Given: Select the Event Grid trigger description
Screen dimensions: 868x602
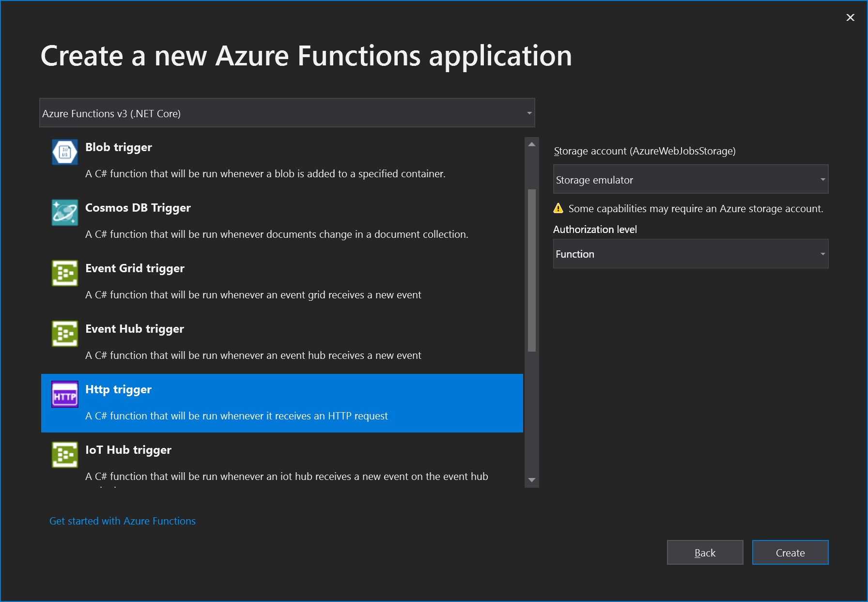Looking at the screenshot, I should click(x=253, y=295).
